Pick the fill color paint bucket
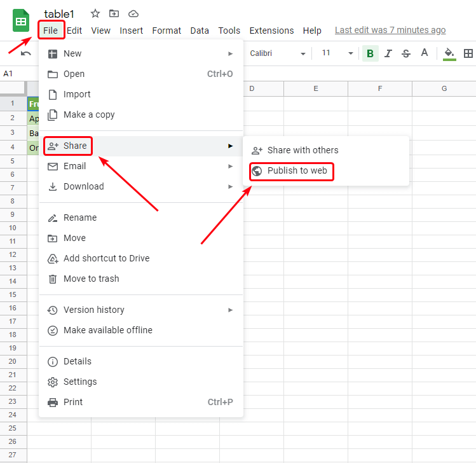Viewport: 476px width, 463px height. tap(449, 53)
